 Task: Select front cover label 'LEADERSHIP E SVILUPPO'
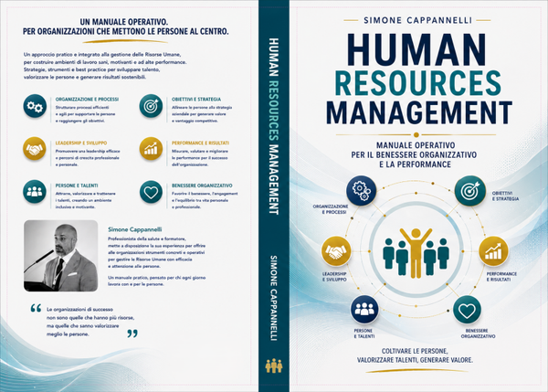(x=334, y=277)
